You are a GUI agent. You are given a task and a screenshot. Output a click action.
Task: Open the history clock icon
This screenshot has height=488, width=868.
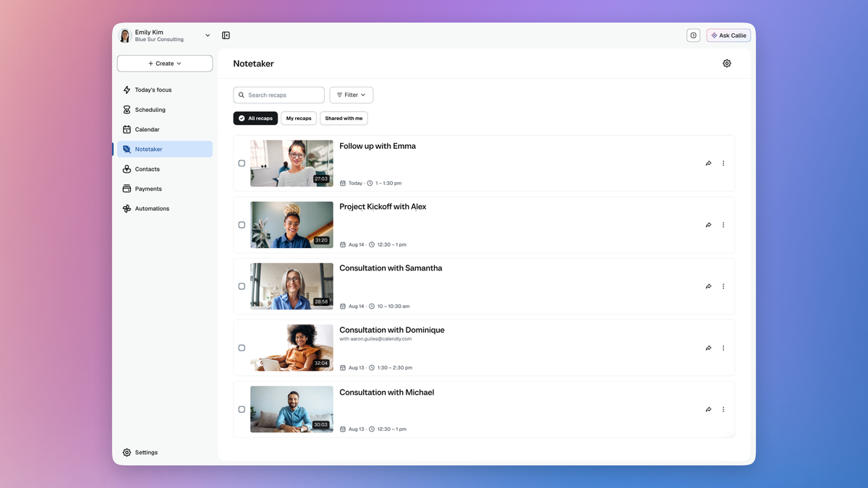(x=693, y=35)
